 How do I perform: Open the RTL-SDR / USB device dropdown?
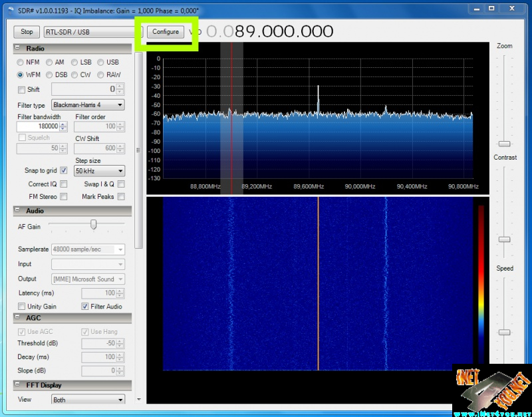pos(90,32)
